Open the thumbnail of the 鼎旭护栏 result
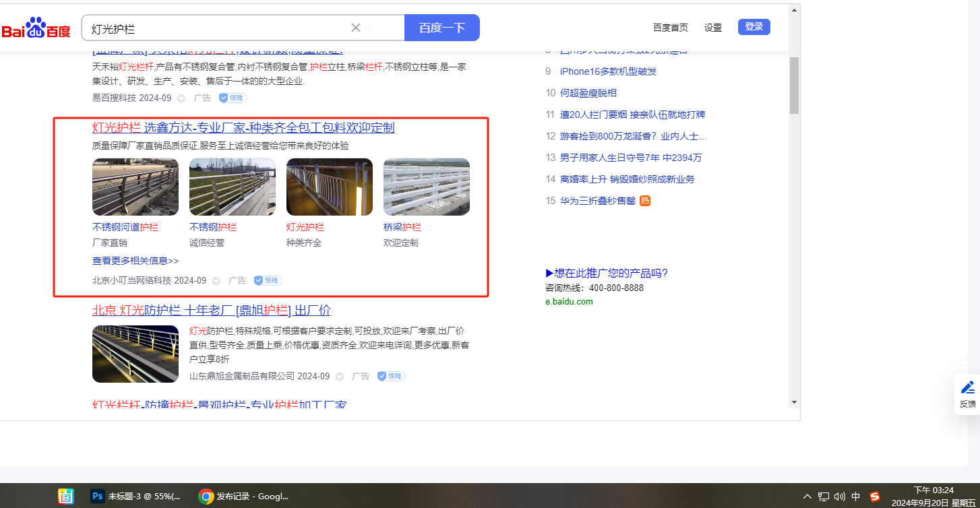 (x=135, y=354)
